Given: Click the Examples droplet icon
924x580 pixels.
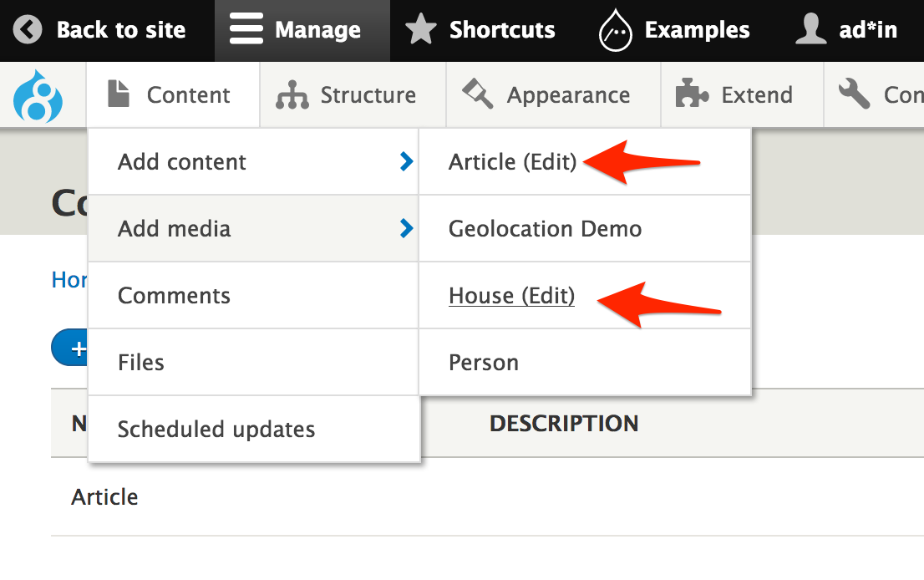Looking at the screenshot, I should [615, 31].
